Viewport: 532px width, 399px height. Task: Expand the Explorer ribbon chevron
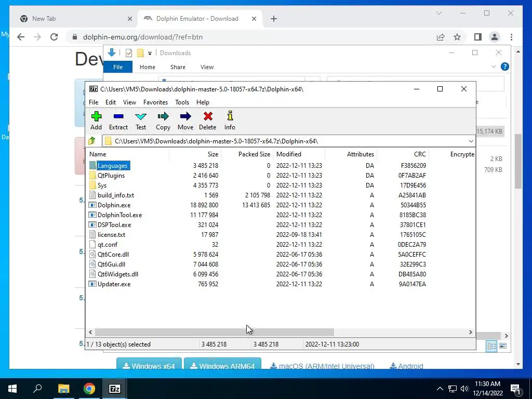[494, 67]
